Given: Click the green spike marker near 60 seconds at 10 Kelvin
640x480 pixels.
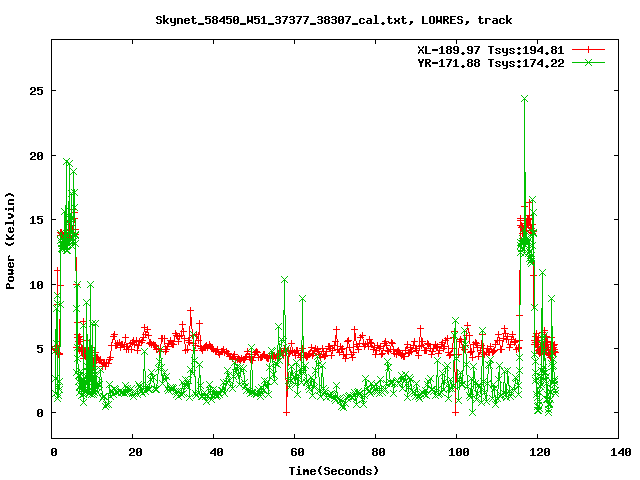Looking at the screenshot, I should (x=284, y=280).
